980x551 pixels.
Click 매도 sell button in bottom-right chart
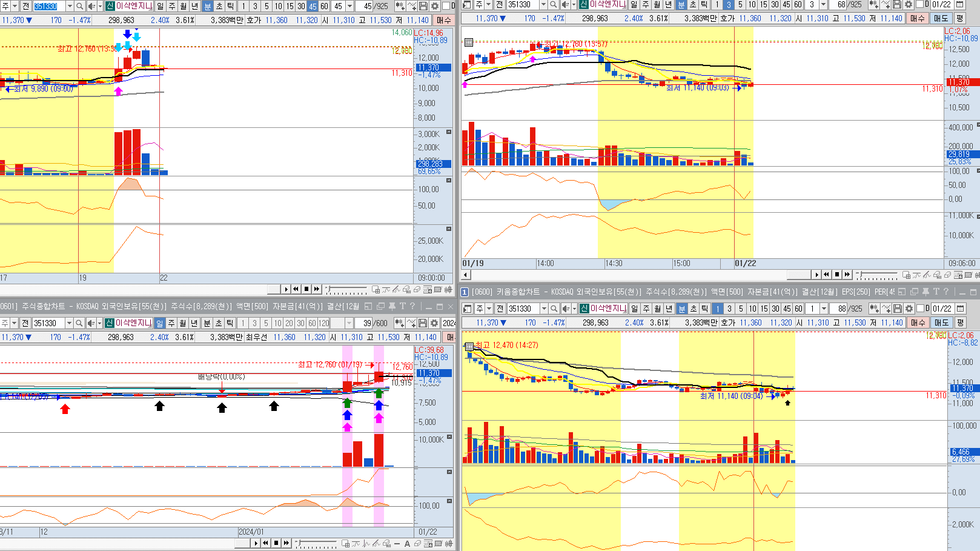point(941,322)
